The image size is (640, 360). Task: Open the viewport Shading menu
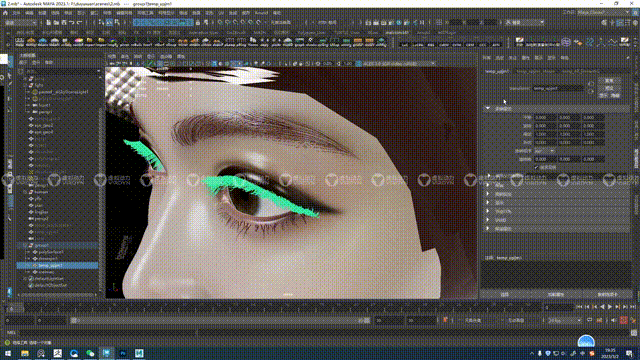point(125,56)
